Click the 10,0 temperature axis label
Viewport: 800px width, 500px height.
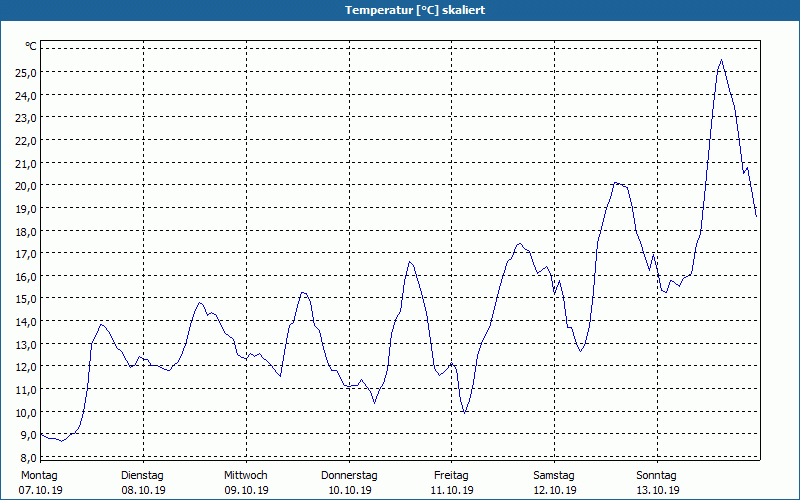pos(26,413)
